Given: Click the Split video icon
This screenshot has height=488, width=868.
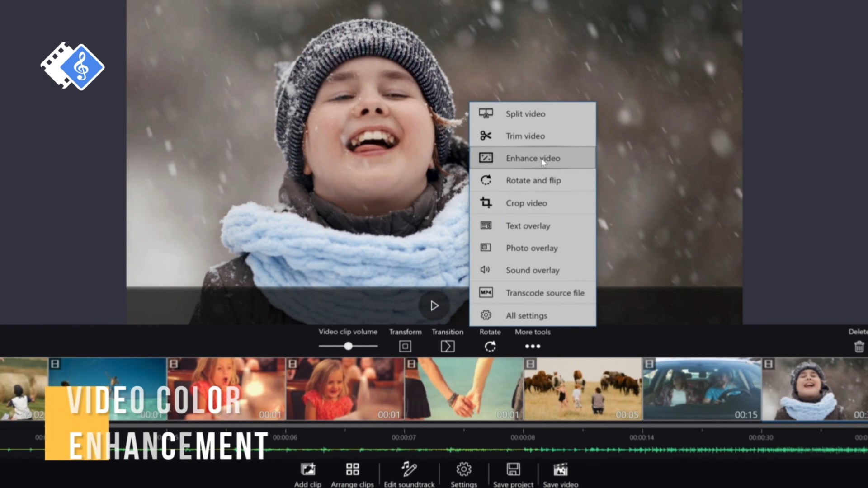Looking at the screenshot, I should 486,114.
